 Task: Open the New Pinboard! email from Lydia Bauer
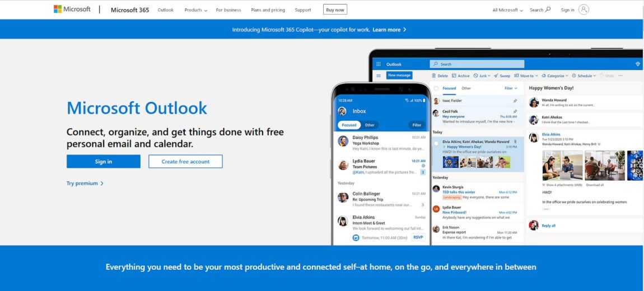coord(478,212)
